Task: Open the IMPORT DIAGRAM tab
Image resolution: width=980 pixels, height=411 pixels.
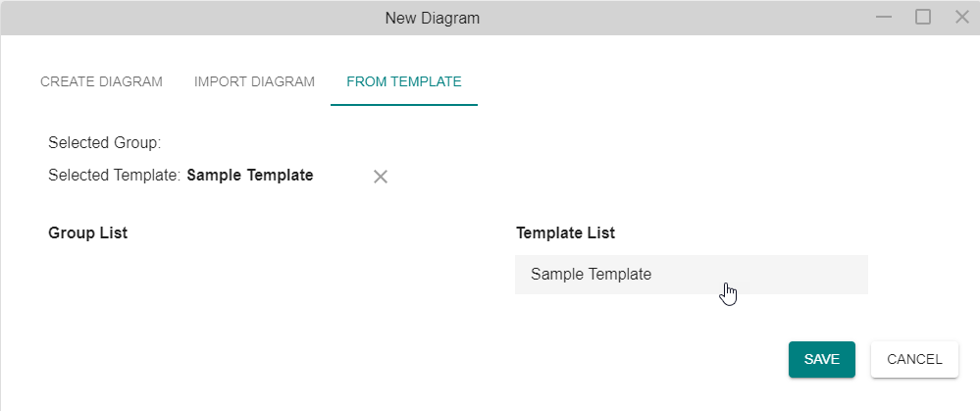Action: point(254,81)
